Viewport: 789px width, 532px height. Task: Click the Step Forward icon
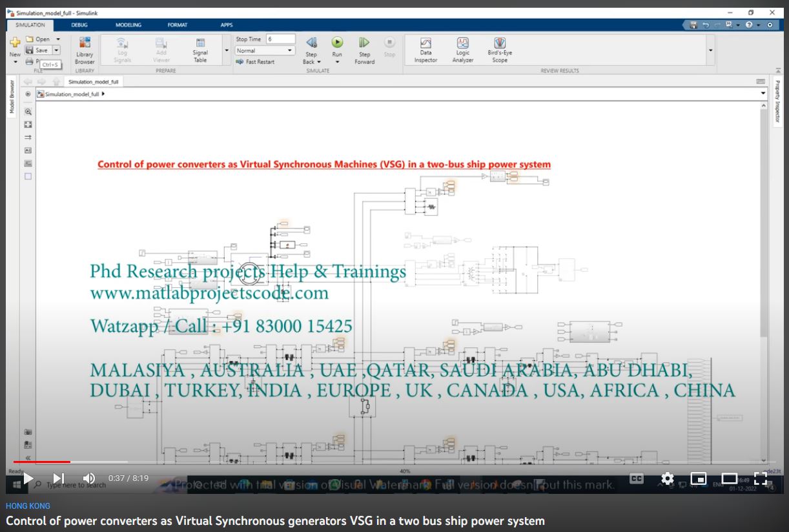(x=364, y=43)
